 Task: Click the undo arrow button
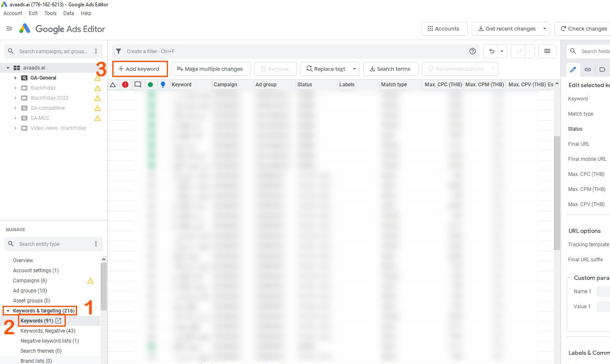pos(491,51)
